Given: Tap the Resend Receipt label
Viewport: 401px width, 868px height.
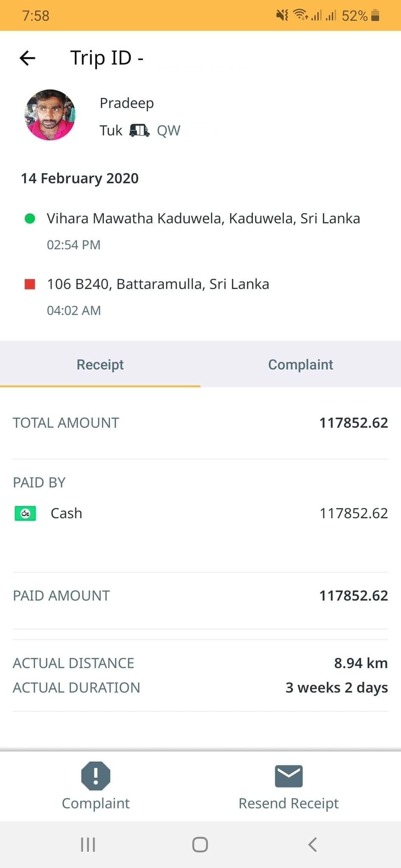Looking at the screenshot, I should 289,803.
